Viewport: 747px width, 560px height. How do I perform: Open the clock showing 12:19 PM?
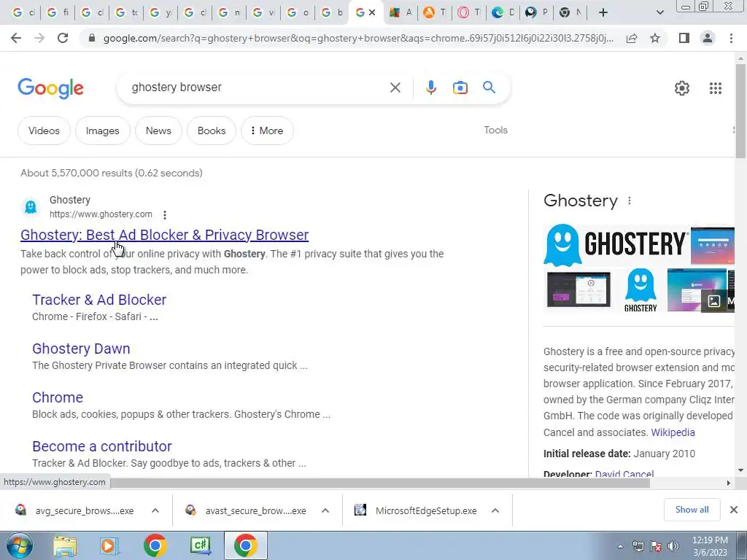click(x=710, y=545)
